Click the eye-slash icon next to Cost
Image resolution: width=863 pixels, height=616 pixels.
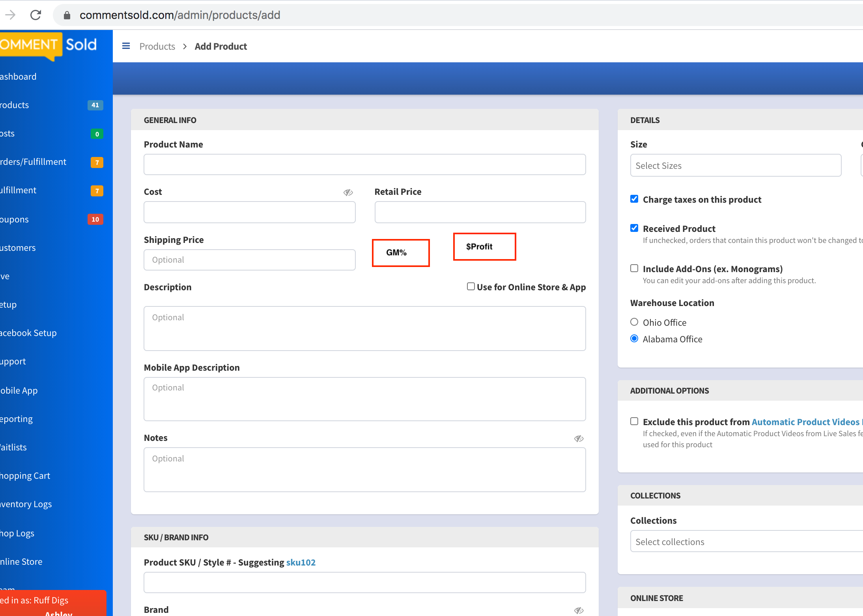(x=348, y=192)
